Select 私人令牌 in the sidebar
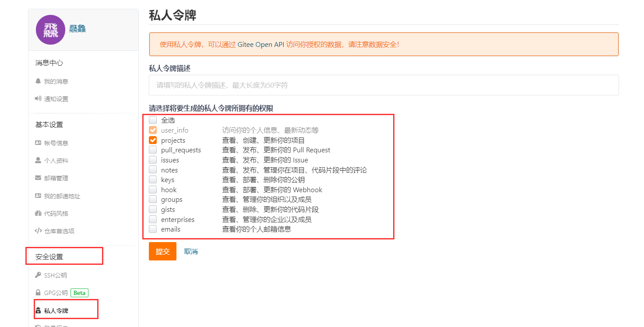The height and width of the screenshot is (327, 644). (x=56, y=311)
